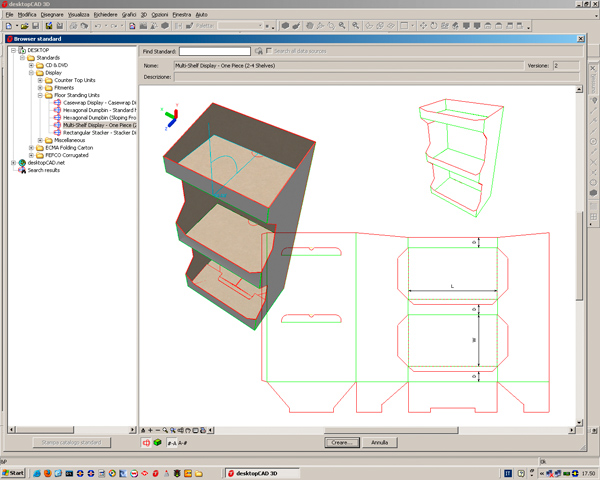This screenshot has width=600, height=480.
Task: Toggle the #-A sort order button
Action: tap(172, 443)
